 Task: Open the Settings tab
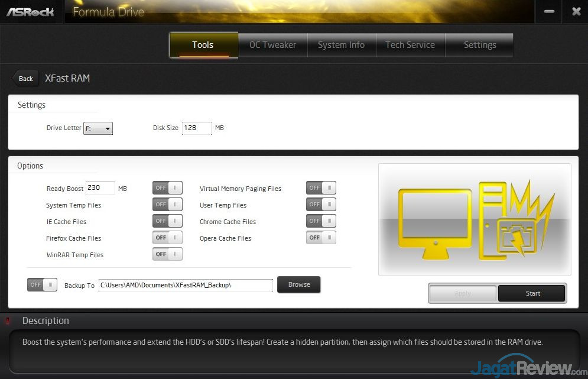point(479,45)
